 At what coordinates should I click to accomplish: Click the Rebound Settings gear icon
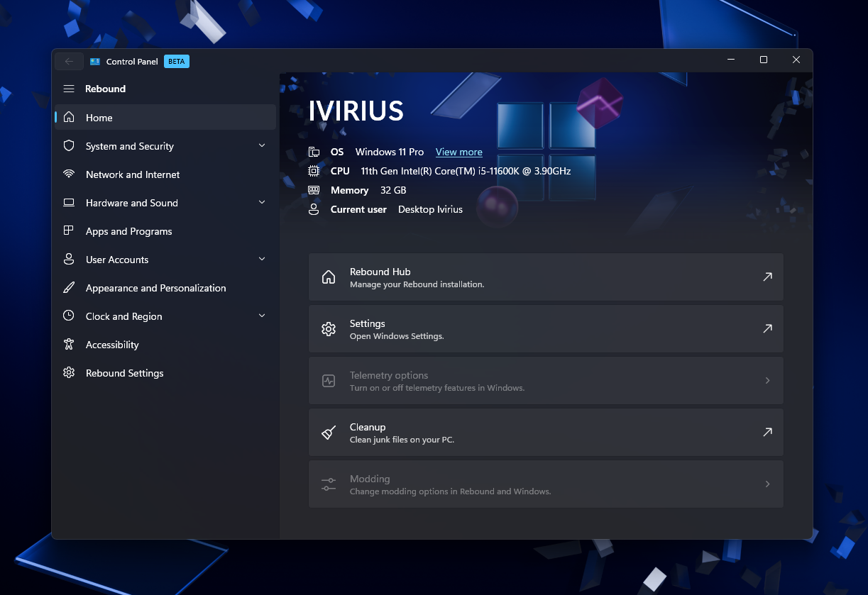coord(69,373)
